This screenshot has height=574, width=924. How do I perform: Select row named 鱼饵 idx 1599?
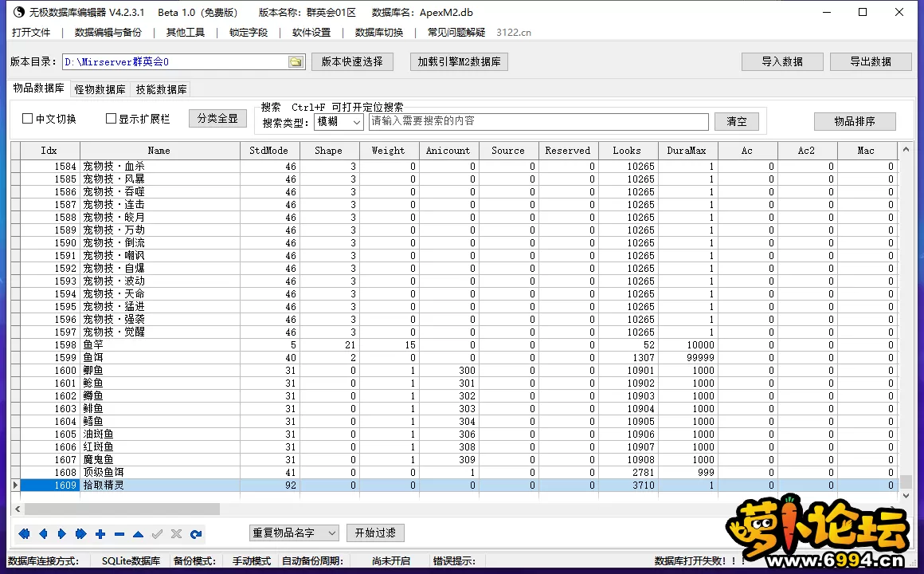[454, 357]
